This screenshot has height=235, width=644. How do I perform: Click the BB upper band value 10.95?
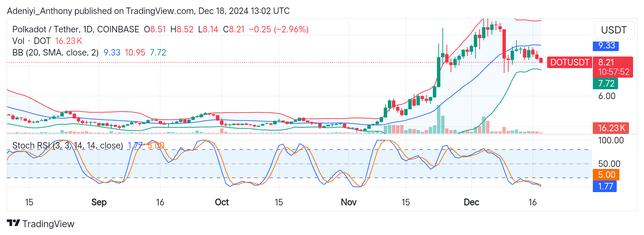click(135, 52)
